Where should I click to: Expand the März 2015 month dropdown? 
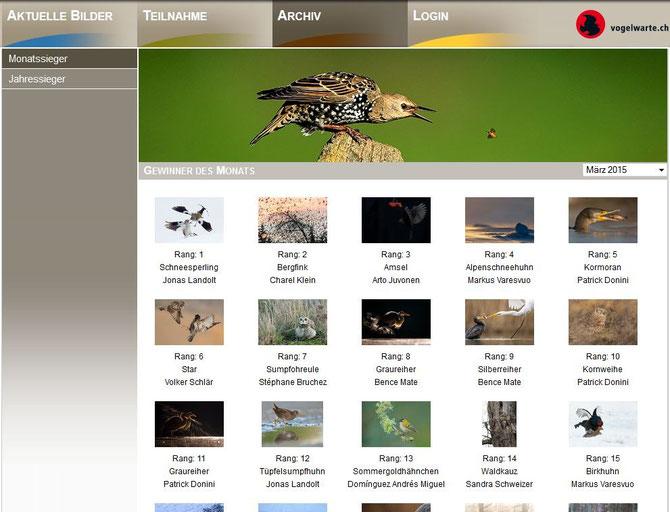point(624,170)
